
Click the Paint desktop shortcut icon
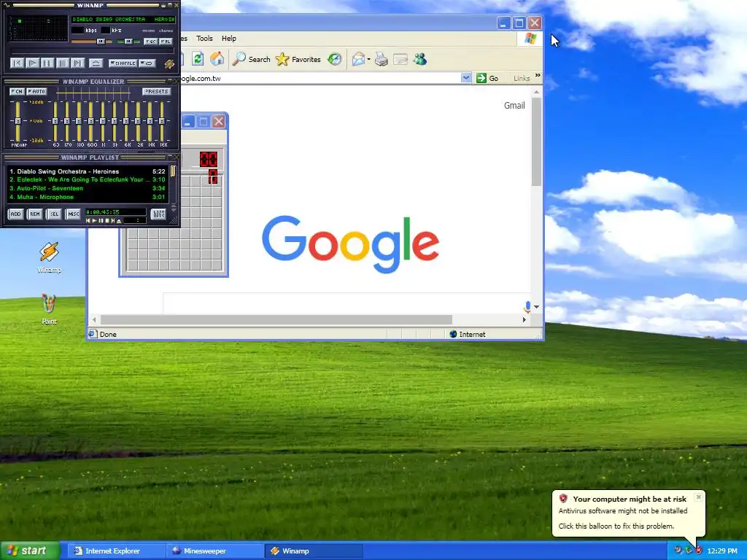point(49,308)
